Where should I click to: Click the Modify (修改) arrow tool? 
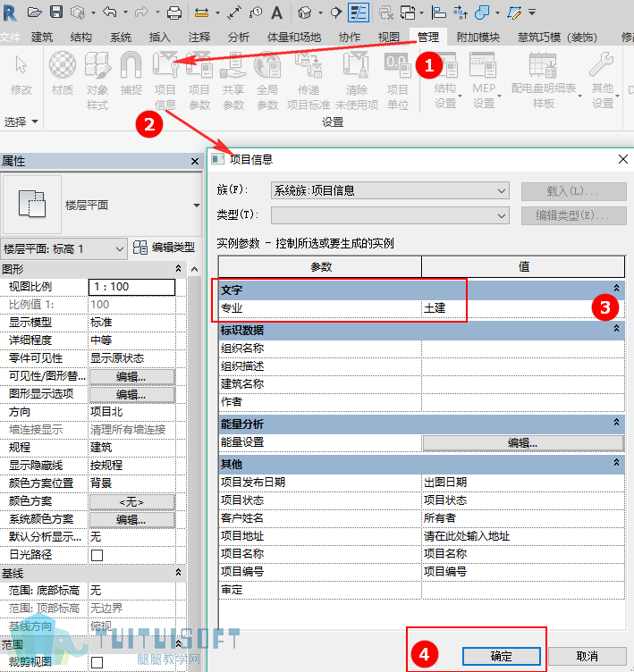(21, 73)
